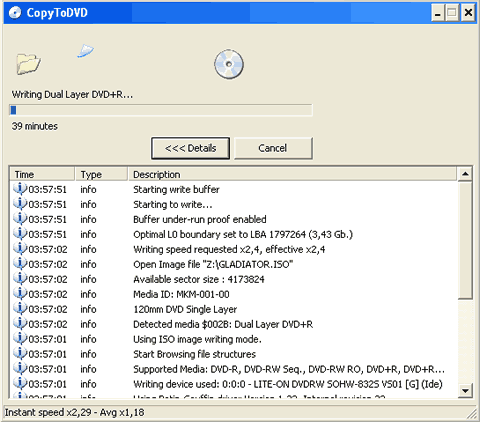480x422 pixels.
Task: Select 'Start Browsing file structures' text
Action: pos(194,354)
